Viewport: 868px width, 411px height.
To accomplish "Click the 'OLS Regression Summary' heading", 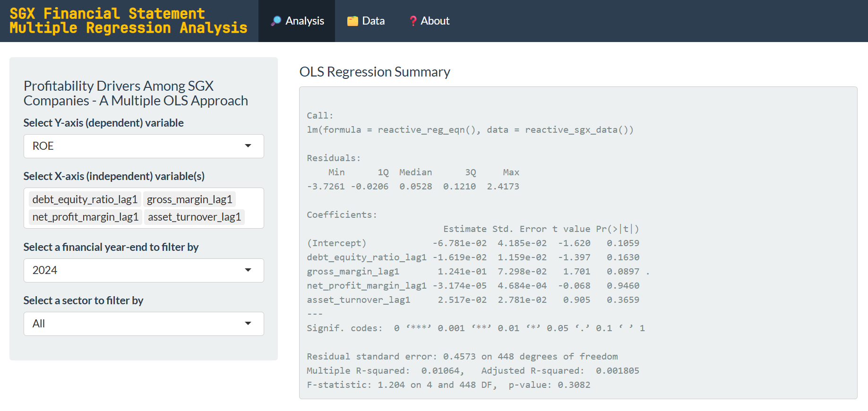I will pyautogui.click(x=375, y=72).
